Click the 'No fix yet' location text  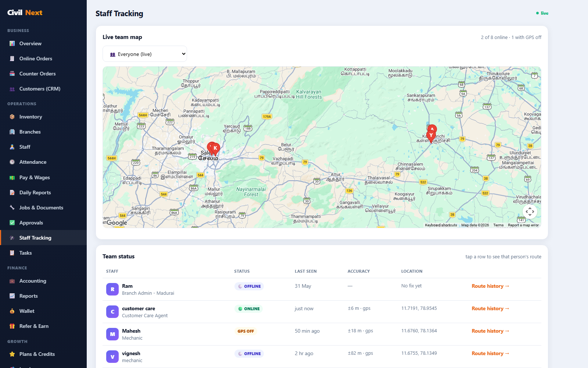[411, 286]
